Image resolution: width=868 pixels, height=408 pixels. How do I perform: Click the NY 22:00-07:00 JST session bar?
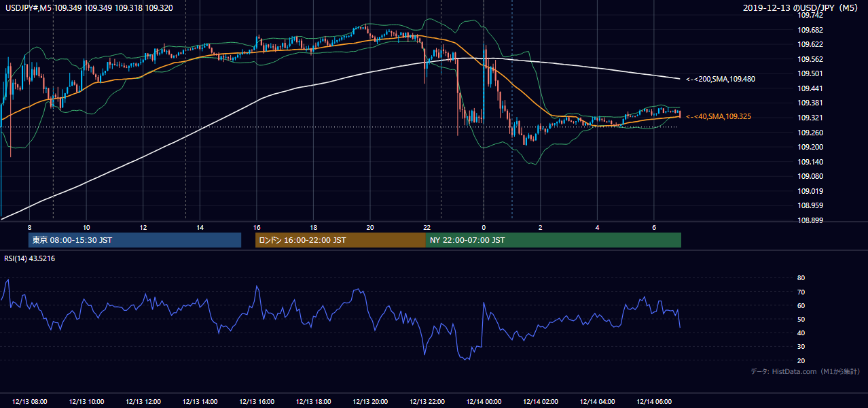[554, 240]
